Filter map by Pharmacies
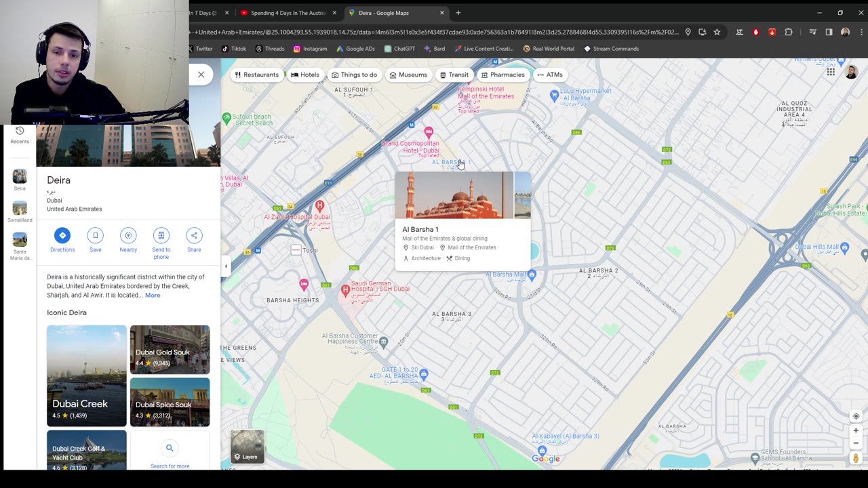Screen dimensions: 868x488 pyautogui.click(x=502, y=75)
